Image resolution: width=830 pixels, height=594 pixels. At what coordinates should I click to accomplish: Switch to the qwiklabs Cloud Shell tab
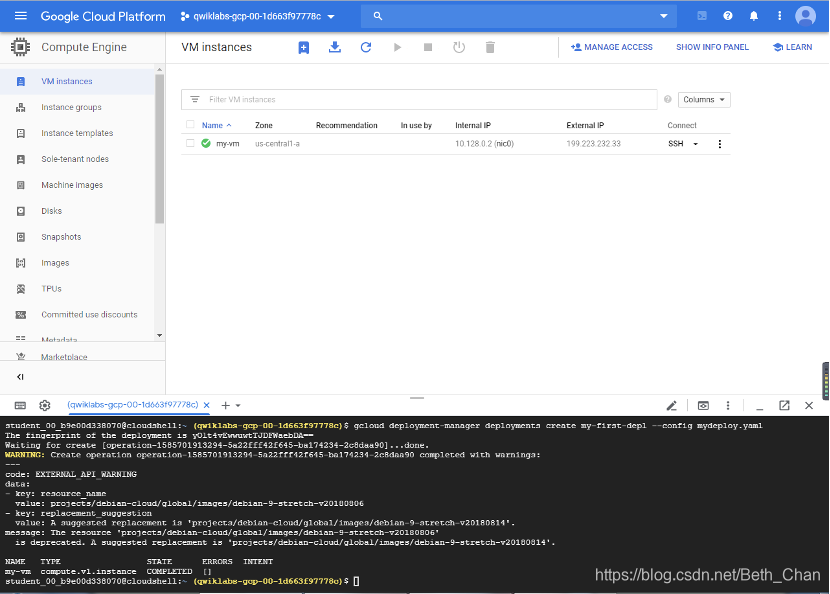132,405
